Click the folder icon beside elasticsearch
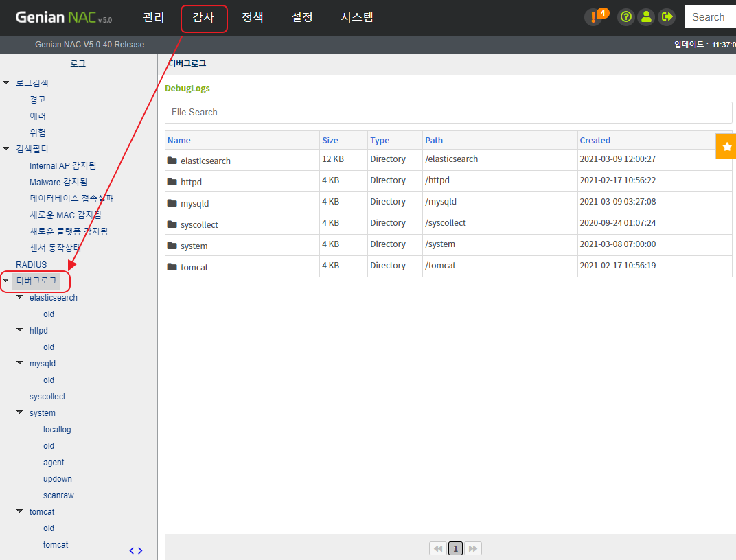 (172, 161)
